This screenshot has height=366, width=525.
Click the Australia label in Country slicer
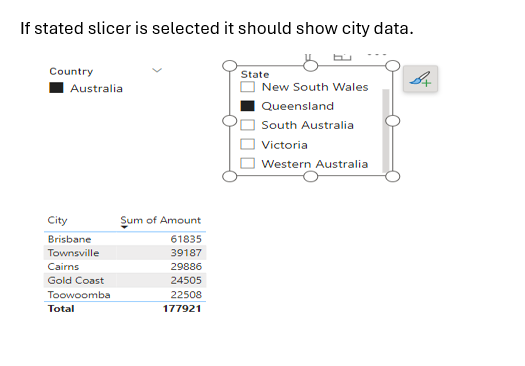96,88
